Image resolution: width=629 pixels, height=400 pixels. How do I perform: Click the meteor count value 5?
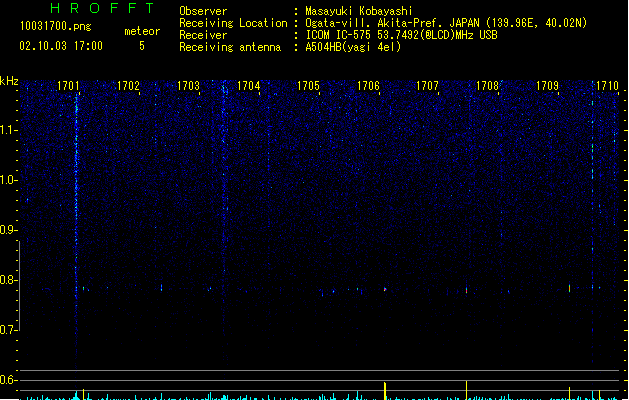[142, 46]
